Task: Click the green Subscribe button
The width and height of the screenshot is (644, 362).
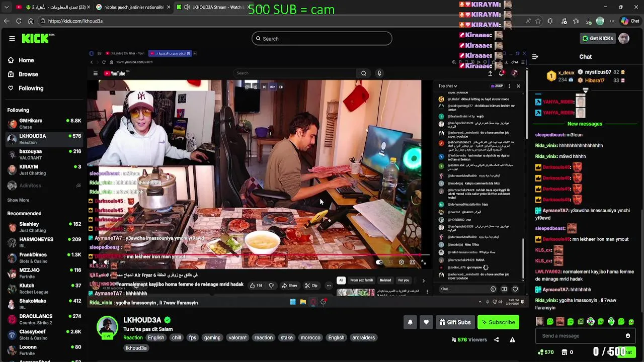Action: [x=498, y=322]
